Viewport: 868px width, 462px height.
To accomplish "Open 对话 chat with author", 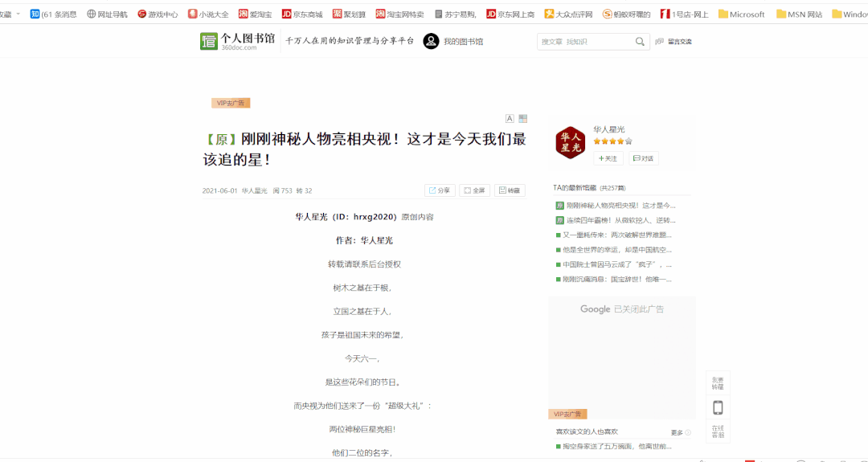I will click(644, 158).
